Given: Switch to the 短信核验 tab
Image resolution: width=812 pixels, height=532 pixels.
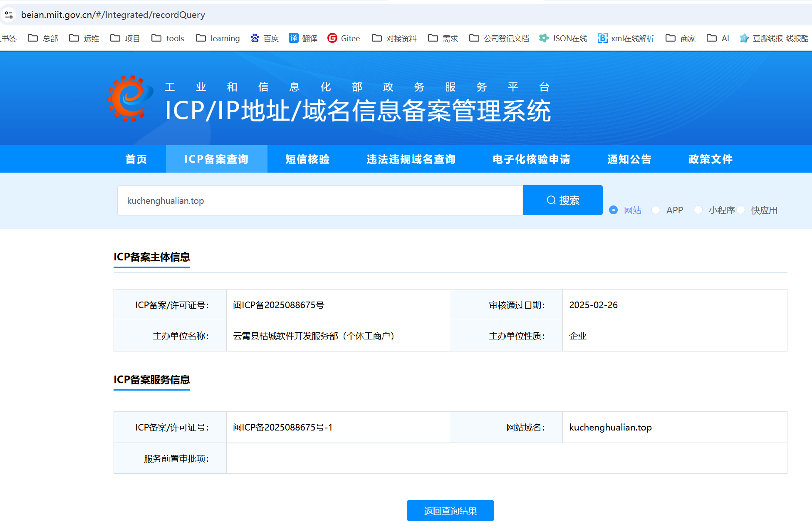Looking at the screenshot, I should [307, 159].
